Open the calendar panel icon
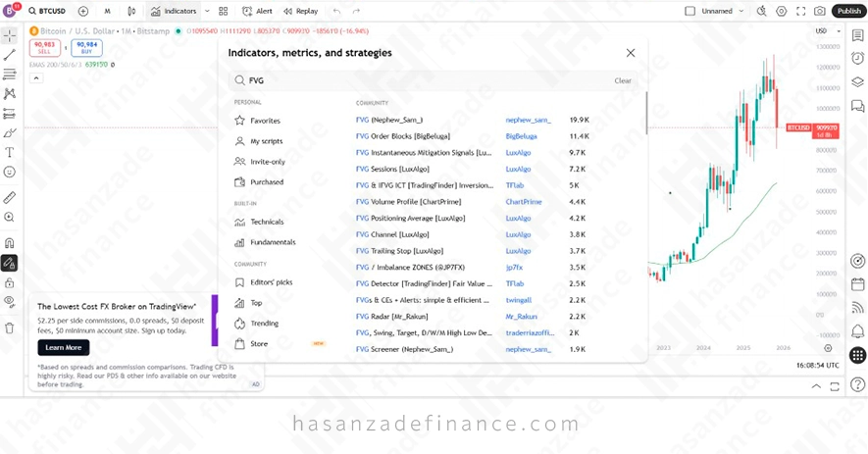868x454 pixels. pyautogui.click(x=857, y=284)
